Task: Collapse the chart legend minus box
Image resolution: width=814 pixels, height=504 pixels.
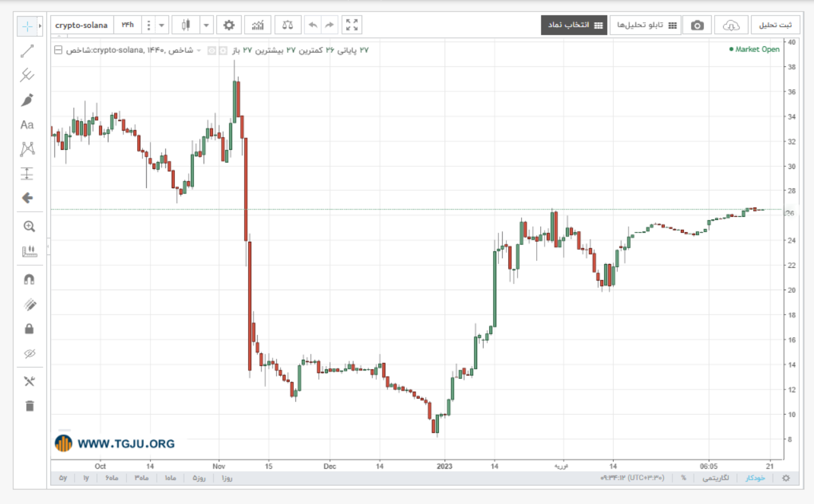Action: (59, 50)
